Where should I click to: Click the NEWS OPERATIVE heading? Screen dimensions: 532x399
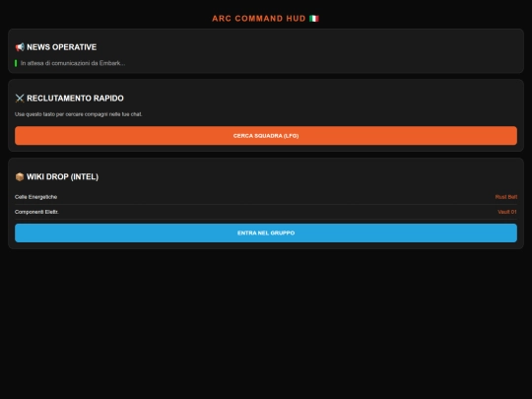(x=62, y=47)
